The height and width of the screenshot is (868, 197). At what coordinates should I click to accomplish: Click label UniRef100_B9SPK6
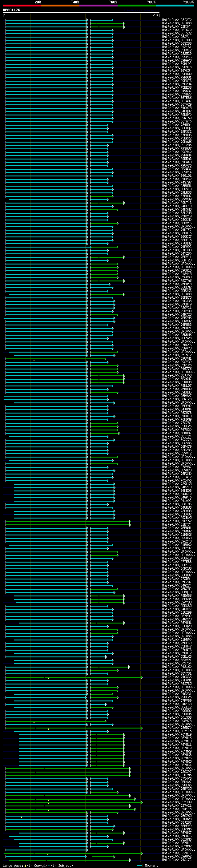(x=177, y=57)
